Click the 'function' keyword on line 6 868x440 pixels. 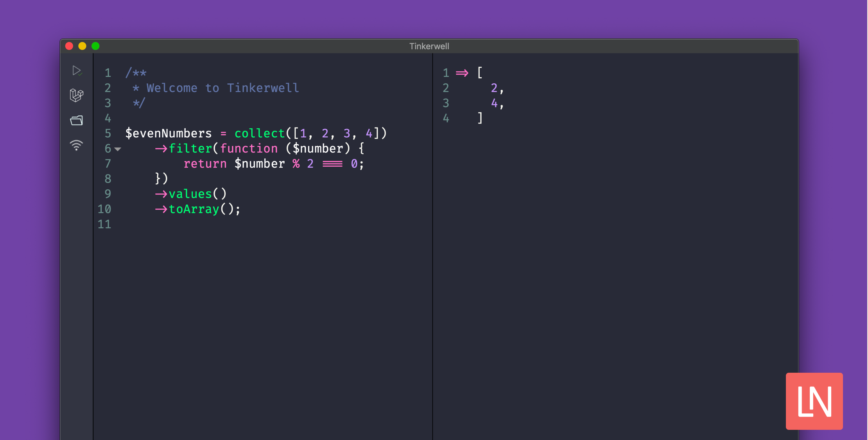(249, 149)
